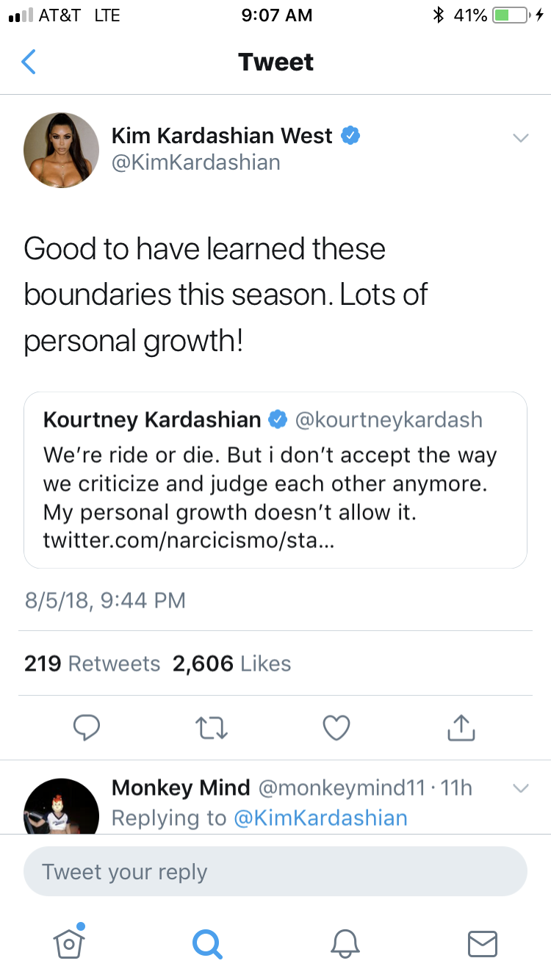Tap the battery icon in status bar
Viewport: 551px width, 980px height.
coord(512,15)
